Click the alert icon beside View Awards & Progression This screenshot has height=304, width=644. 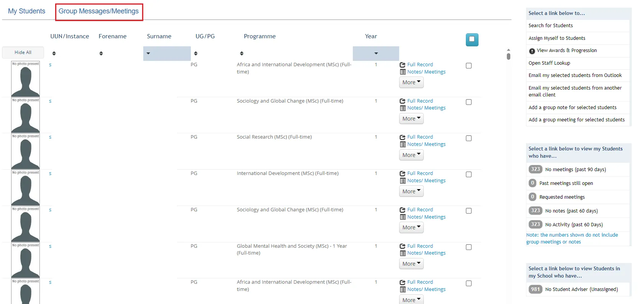tap(532, 51)
